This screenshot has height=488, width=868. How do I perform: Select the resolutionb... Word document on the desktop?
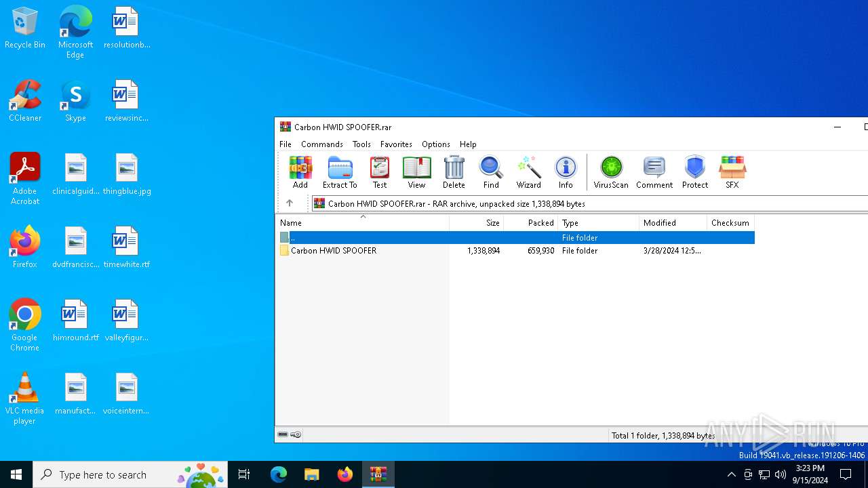[127, 28]
